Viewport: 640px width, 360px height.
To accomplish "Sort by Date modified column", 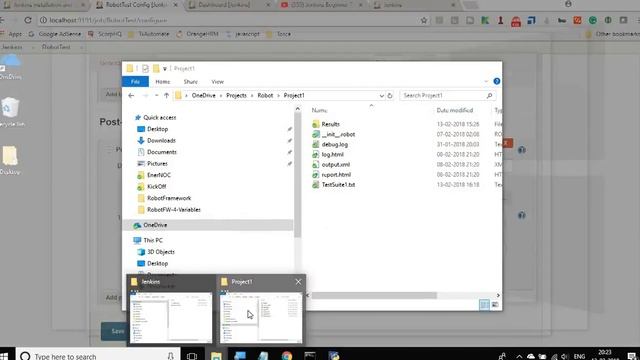I will [455, 110].
